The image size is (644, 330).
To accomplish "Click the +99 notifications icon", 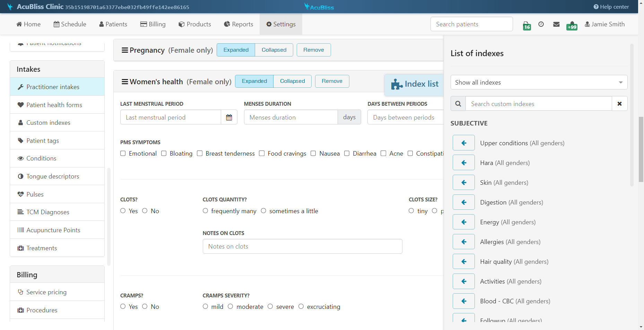I will click(572, 25).
